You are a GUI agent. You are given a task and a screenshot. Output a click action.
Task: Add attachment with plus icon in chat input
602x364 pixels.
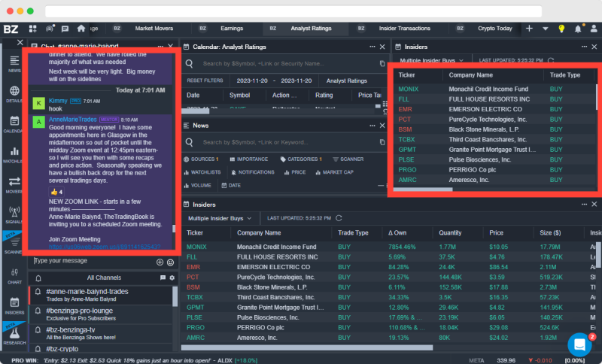[160, 262]
